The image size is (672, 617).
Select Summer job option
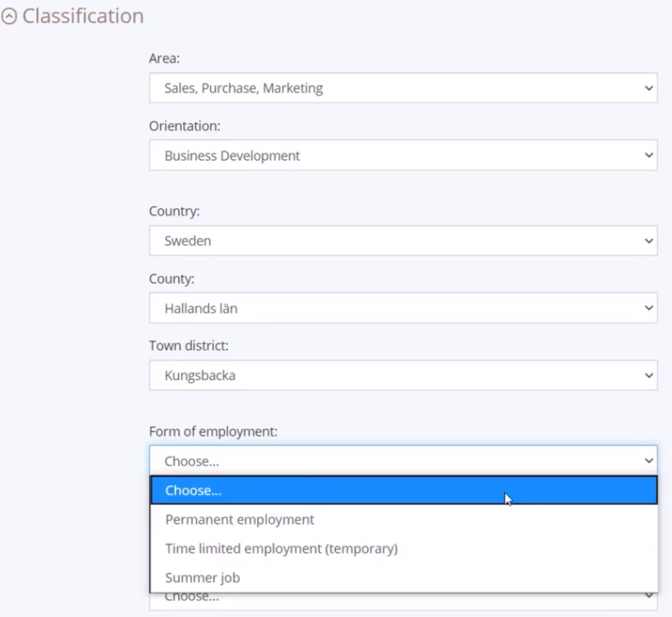[403, 578]
